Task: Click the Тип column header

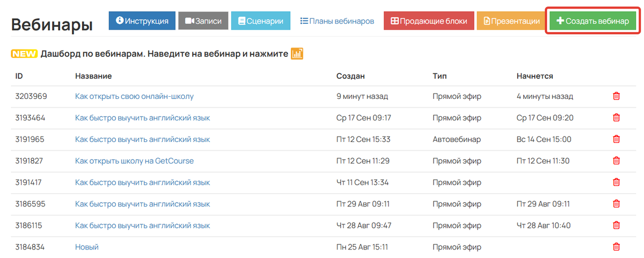Action: pyautogui.click(x=440, y=76)
